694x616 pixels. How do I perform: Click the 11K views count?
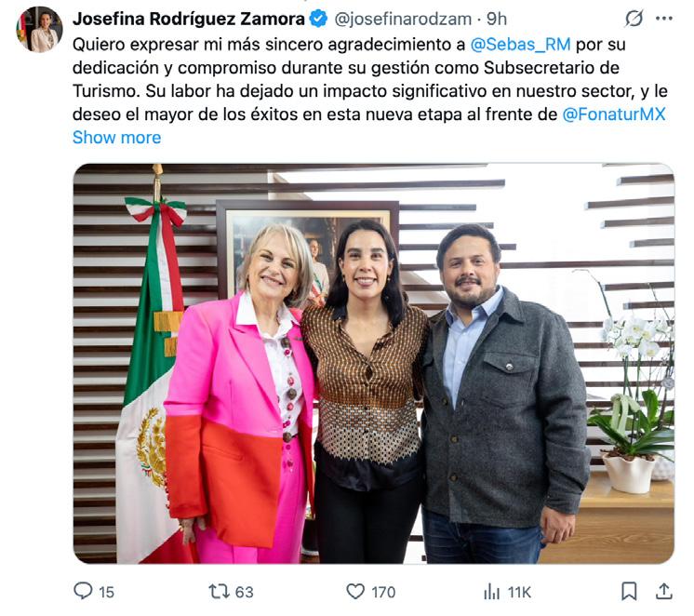coord(519,592)
